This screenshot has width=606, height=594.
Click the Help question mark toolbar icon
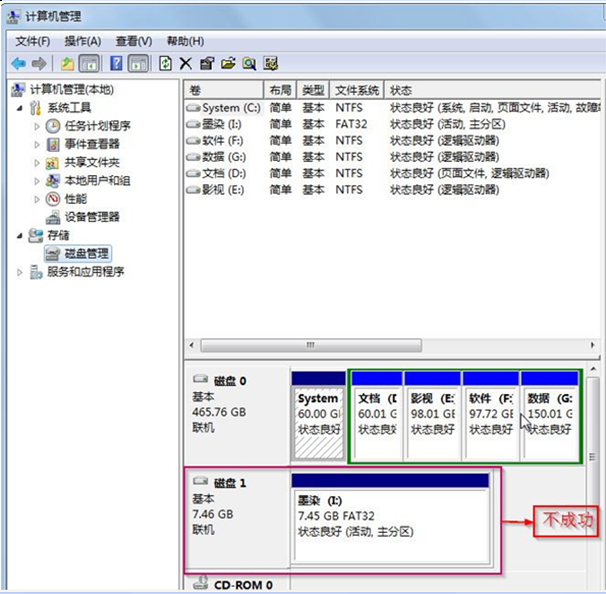point(116,63)
